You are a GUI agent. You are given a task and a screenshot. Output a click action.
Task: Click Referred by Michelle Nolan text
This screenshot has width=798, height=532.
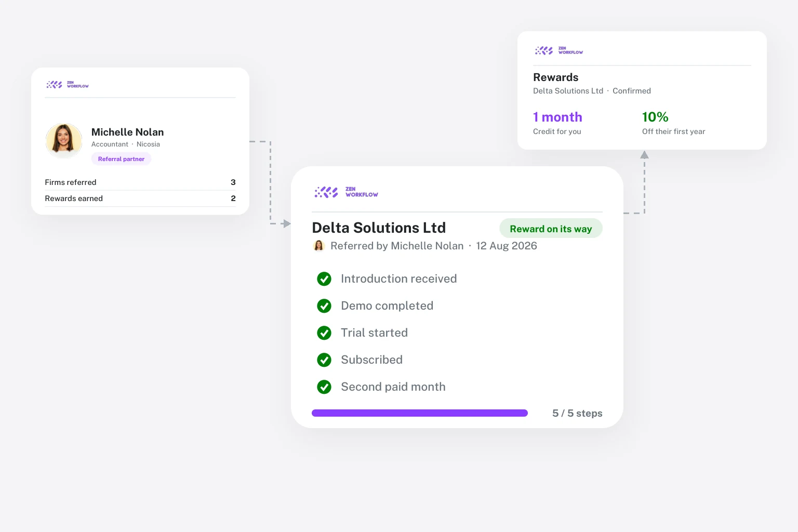[397, 246]
